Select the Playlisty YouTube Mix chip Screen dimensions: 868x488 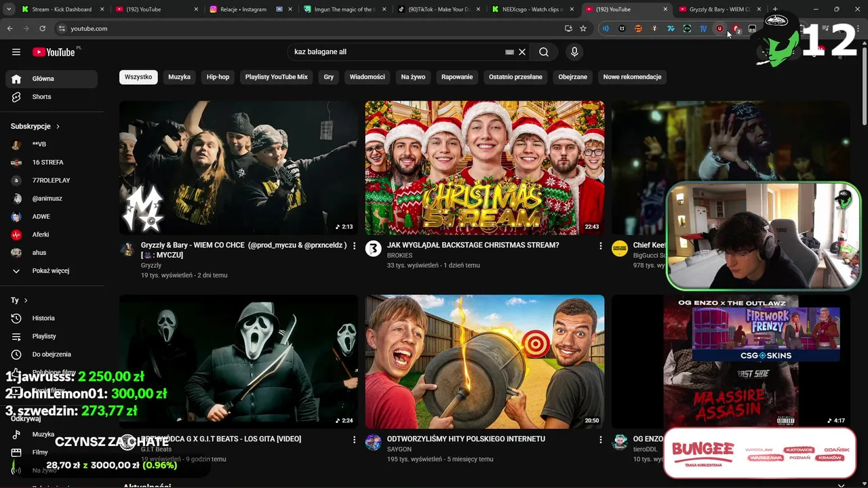(276, 77)
